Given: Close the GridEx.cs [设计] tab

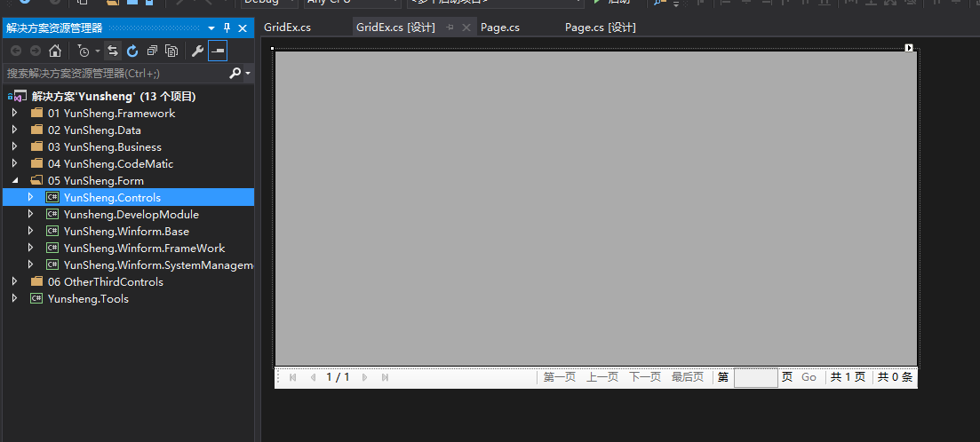Looking at the screenshot, I should [x=466, y=28].
